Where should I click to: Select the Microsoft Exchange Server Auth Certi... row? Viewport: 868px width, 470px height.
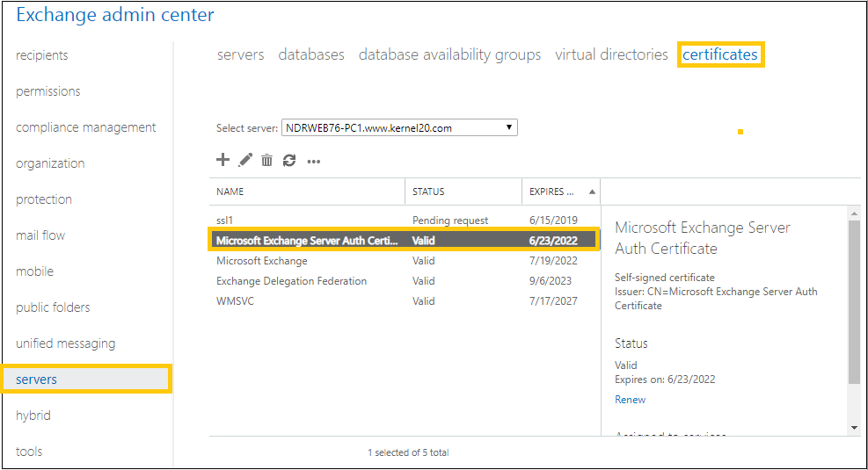click(405, 240)
